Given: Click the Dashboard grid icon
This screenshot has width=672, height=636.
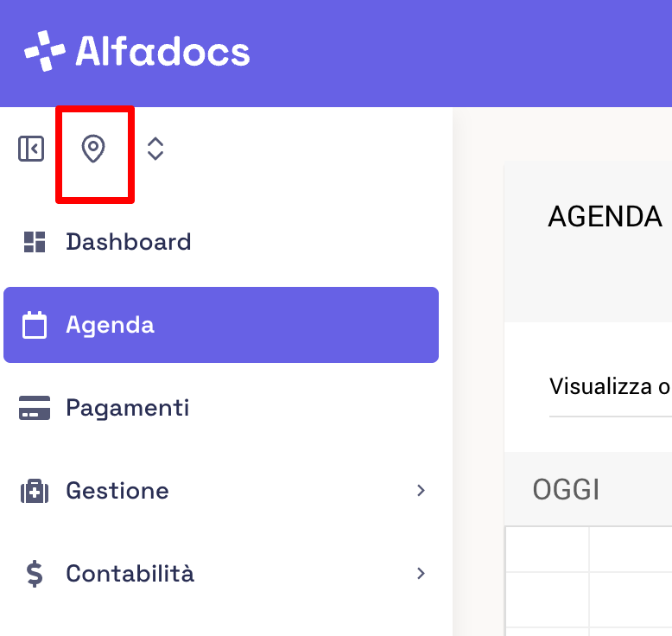Looking at the screenshot, I should click(35, 242).
